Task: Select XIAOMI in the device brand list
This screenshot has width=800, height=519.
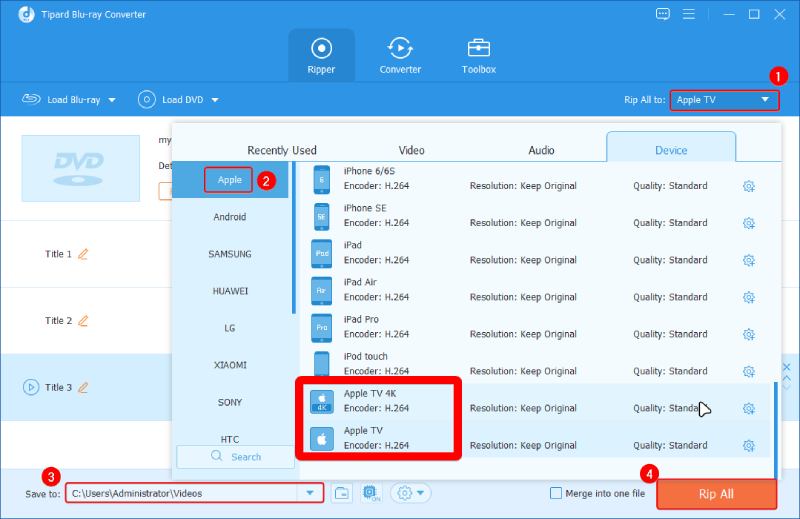Action: click(x=230, y=365)
